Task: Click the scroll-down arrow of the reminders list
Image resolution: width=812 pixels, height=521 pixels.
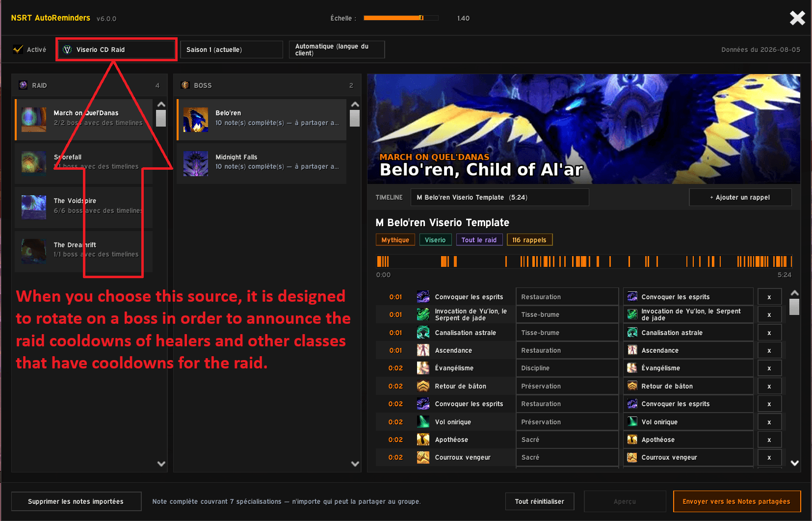Action: coord(795,463)
